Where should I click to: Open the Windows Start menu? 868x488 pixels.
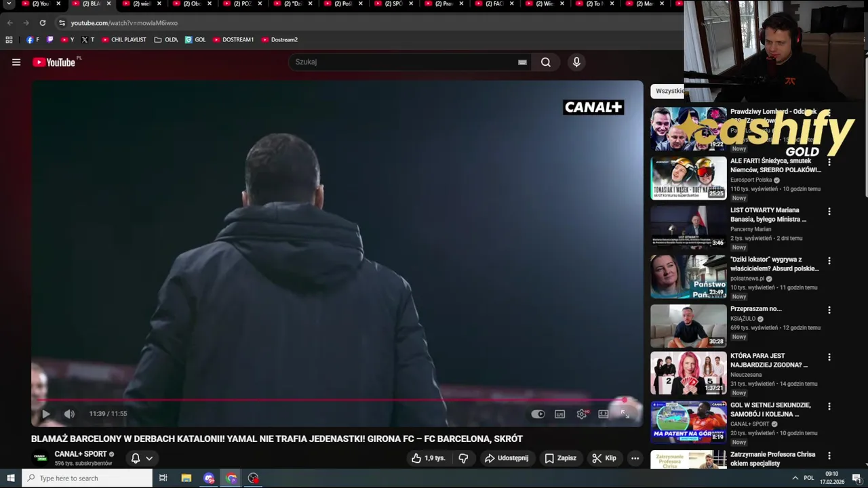[x=11, y=479]
